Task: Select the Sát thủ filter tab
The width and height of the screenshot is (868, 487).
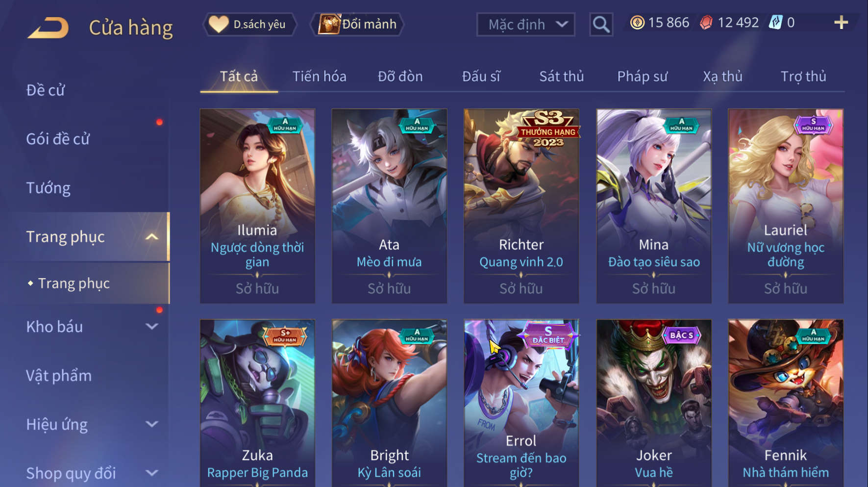Action: click(562, 77)
